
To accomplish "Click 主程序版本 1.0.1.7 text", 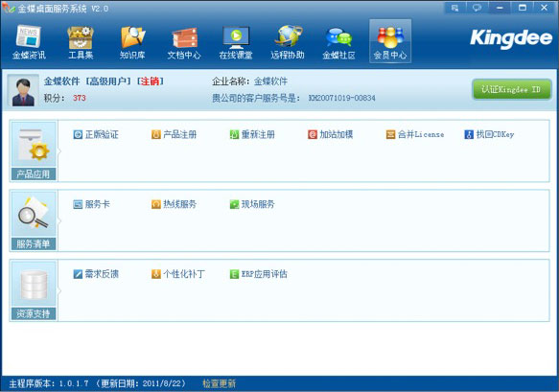I will click(49, 383).
